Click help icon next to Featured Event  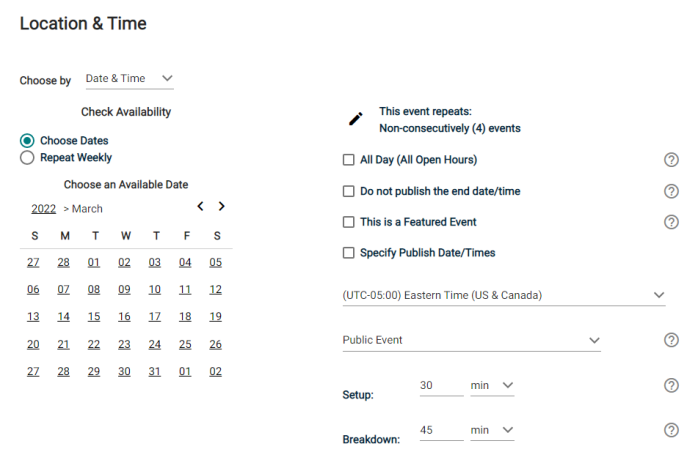coord(671,222)
